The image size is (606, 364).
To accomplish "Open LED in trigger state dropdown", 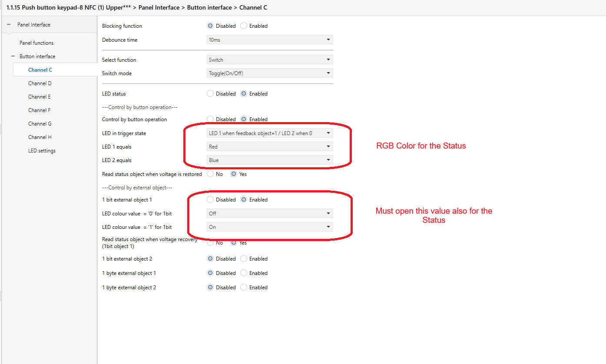I will pos(270,133).
